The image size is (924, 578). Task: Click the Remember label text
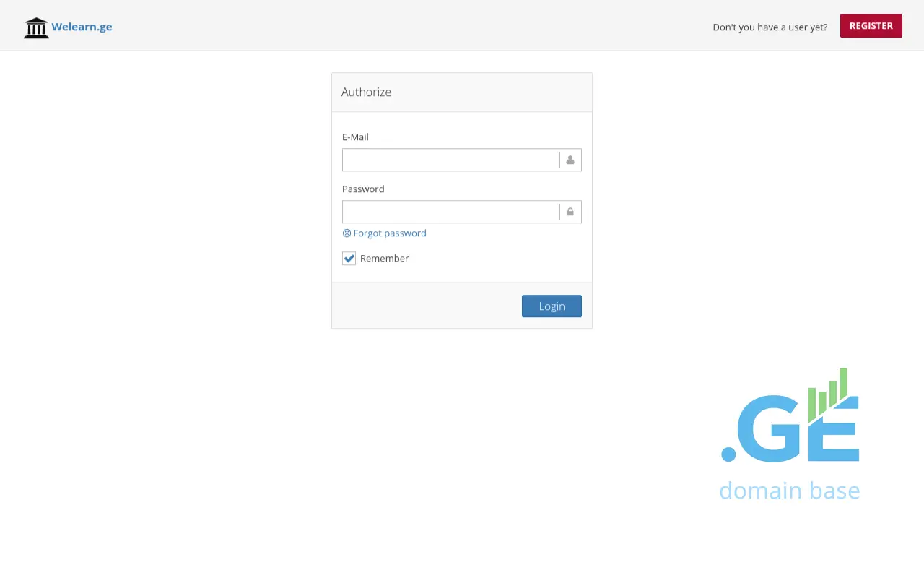coord(384,259)
